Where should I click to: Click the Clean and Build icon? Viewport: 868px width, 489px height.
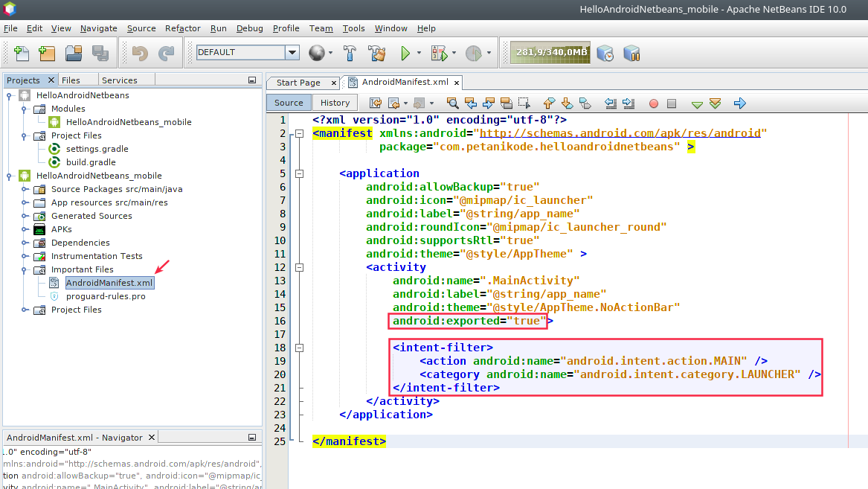377,53
